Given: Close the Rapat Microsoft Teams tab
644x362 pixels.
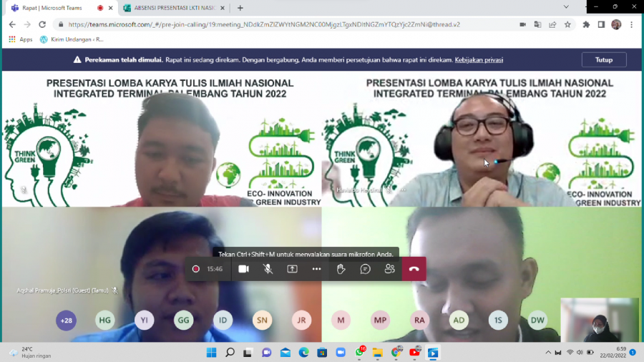Looking at the screenshot, I should click(110, 8).
